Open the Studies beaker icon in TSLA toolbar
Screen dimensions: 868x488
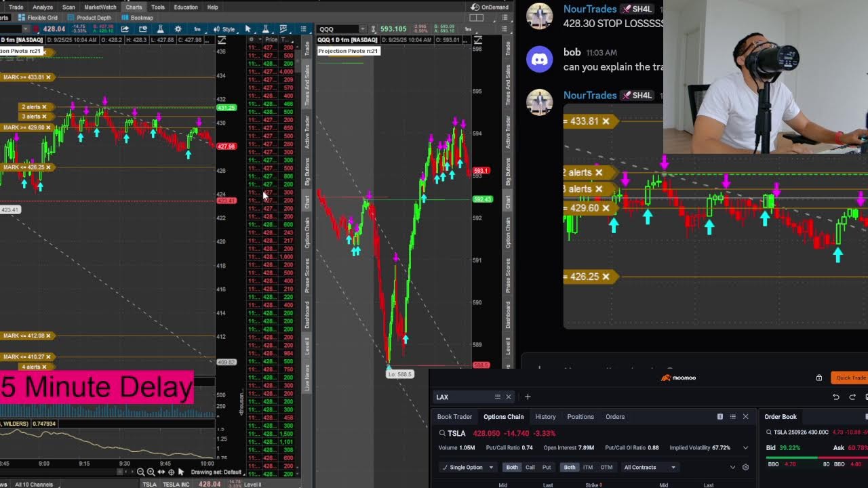(x=160, y=29)
